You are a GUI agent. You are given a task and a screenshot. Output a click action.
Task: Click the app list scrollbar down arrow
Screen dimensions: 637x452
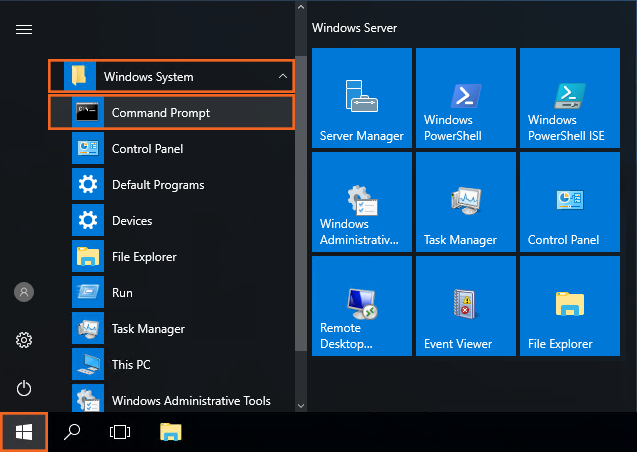coord(300,405)
